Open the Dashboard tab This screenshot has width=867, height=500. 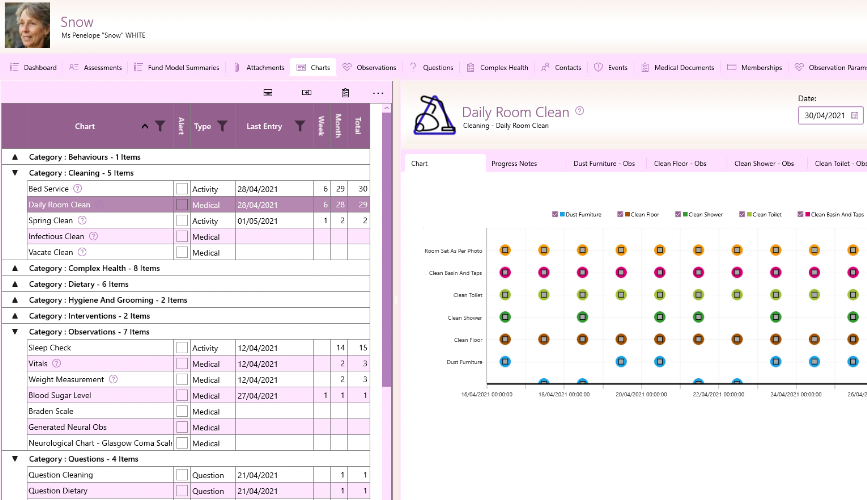[33, 67]
